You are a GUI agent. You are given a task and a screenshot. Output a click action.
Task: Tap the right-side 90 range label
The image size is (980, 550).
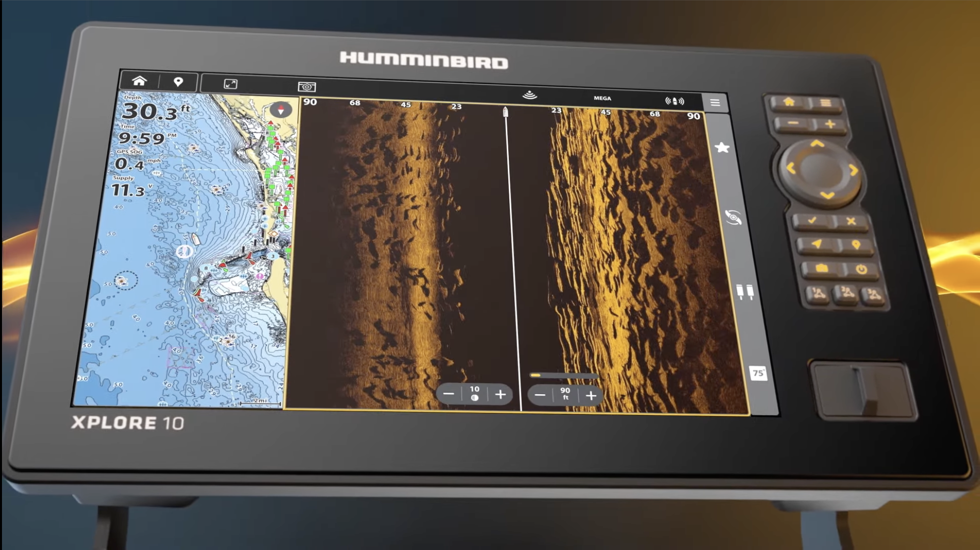(x=693, y=116)
